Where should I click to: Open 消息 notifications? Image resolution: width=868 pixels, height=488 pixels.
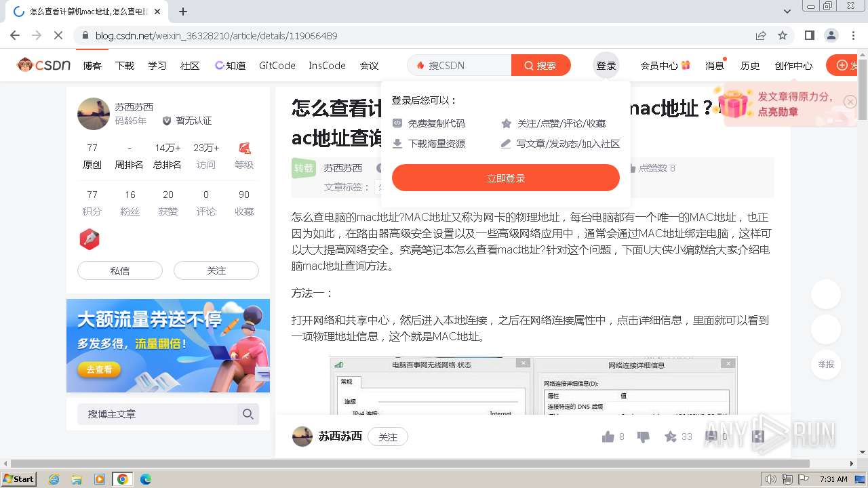(x=715, y=66)
